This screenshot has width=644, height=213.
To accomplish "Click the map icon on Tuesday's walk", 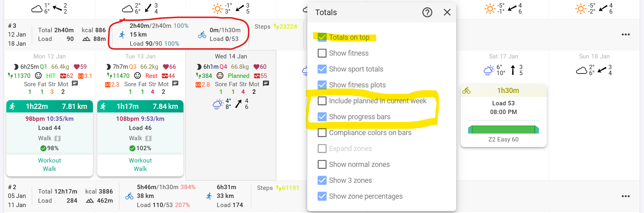I will point(148,138).
